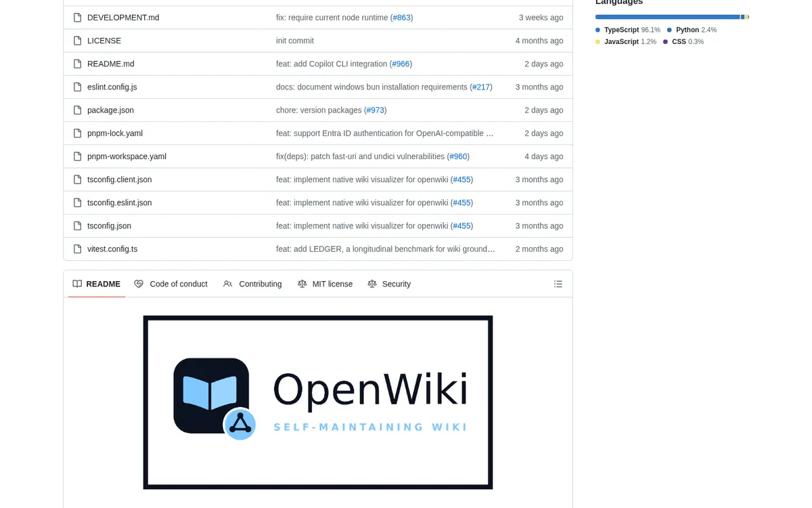Open #455 link in tsconfig.eslint.json row
This screenshot has width=812, height=508.
point(462,203)
